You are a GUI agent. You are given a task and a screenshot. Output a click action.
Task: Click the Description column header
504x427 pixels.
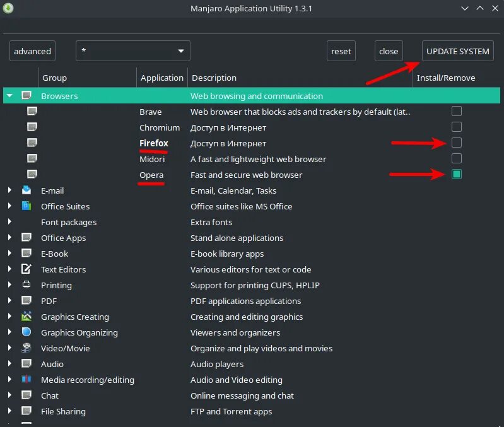click(300, 78)
